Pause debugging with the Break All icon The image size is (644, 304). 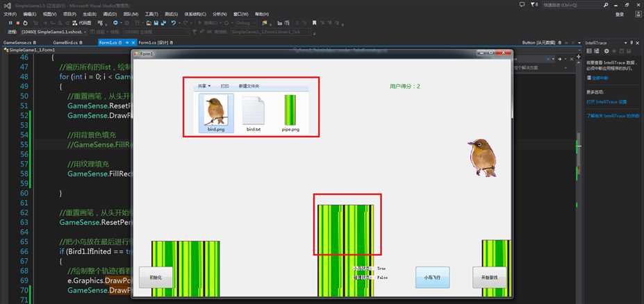[10, 23]
